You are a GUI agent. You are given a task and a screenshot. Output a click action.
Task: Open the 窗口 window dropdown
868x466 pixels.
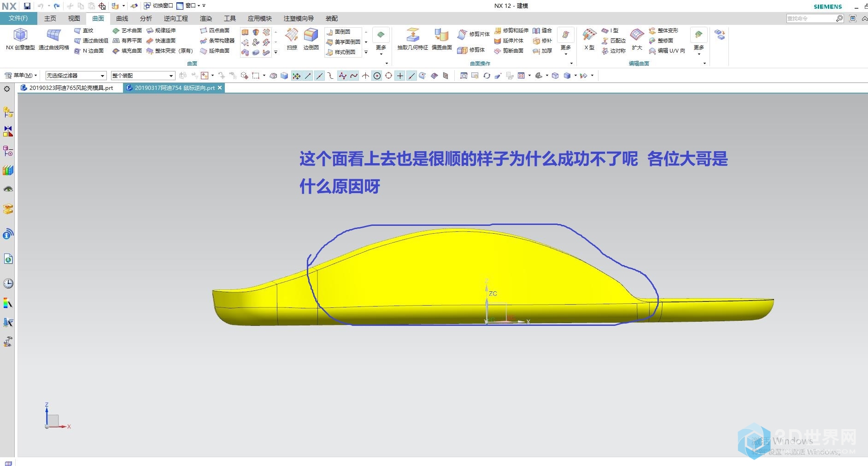189,6
